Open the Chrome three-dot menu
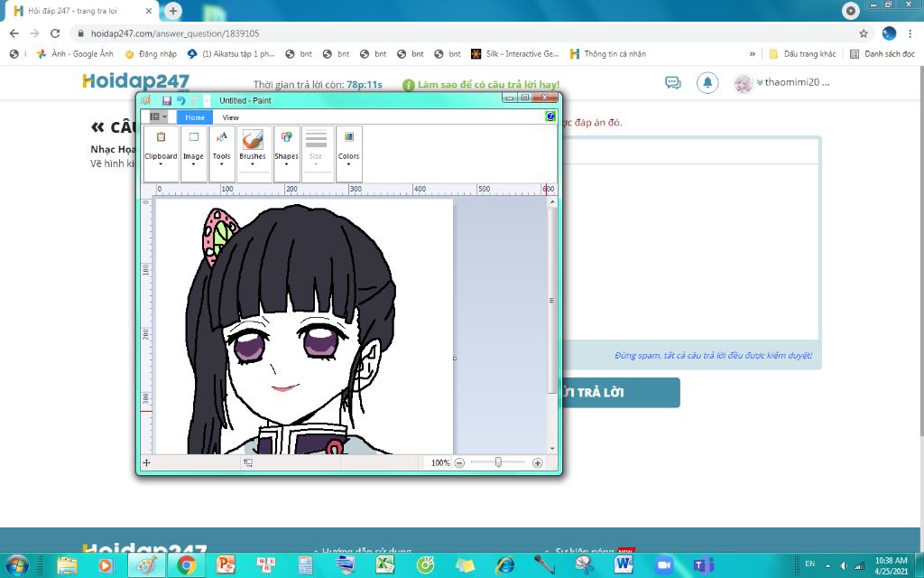 click(910, 33)
